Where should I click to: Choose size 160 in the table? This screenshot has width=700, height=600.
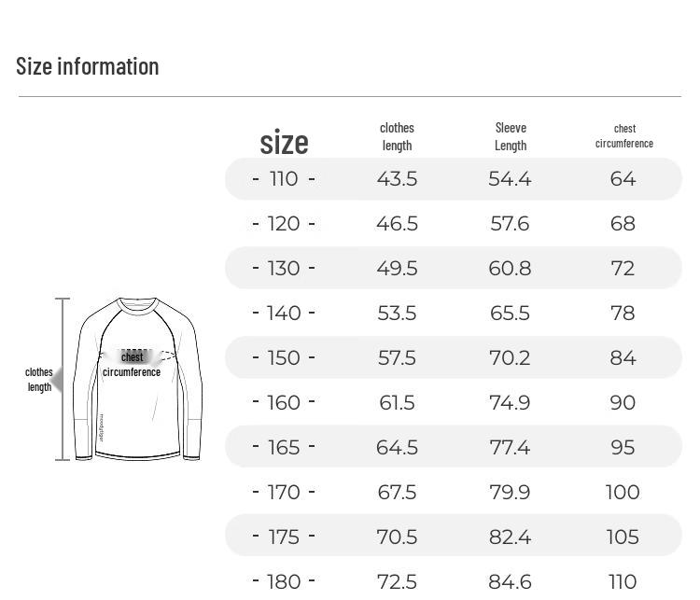(284, 402)
